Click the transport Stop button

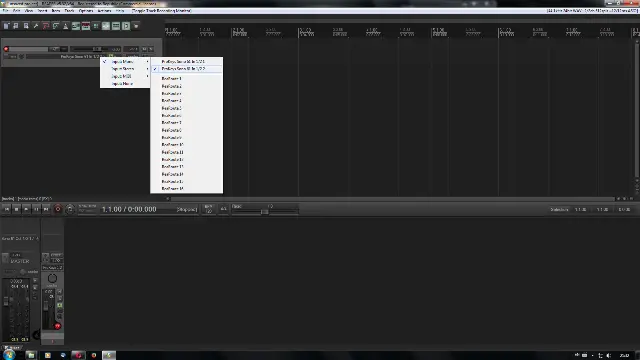(16, 209)
